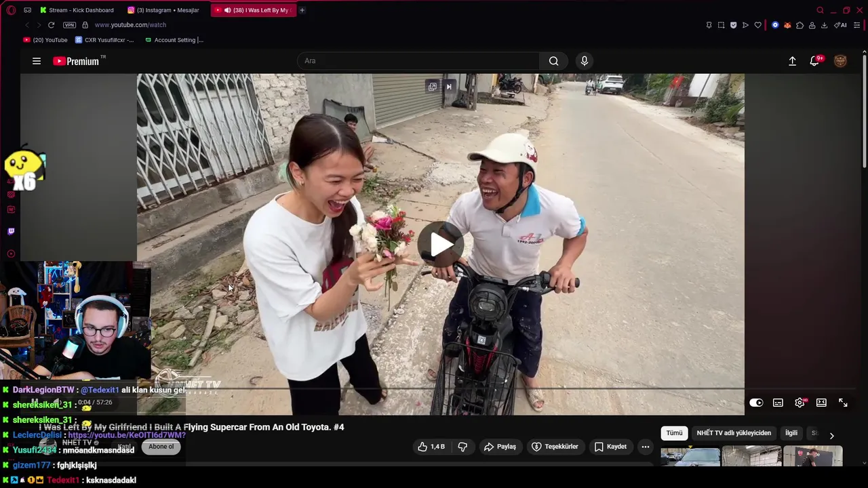Open more actions three-dot menu
868x488 pixels.
[646, 447]
